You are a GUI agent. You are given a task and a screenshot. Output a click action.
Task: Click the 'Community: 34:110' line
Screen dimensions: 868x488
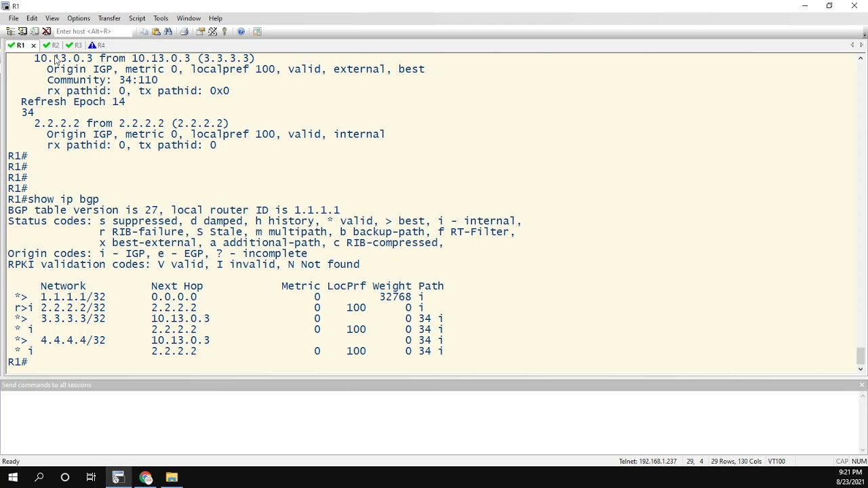pos(102,80)
